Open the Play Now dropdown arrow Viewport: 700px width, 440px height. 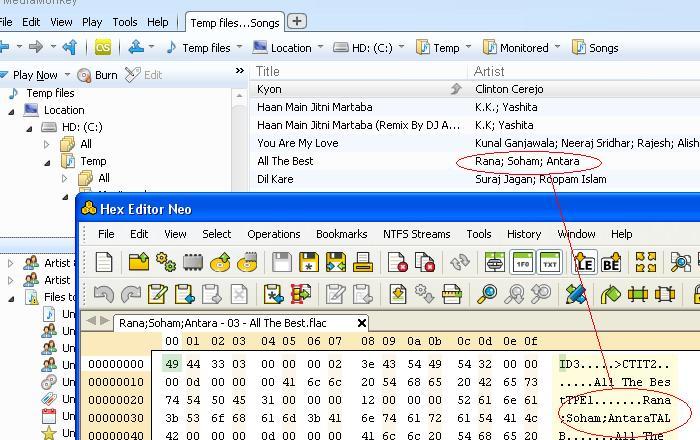(x=68, y=75)
